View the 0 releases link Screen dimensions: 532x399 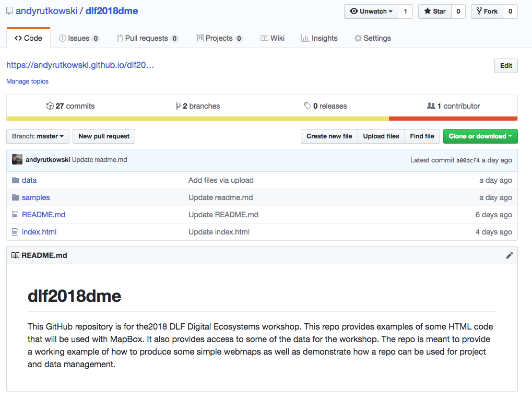[x=326, y=106]
